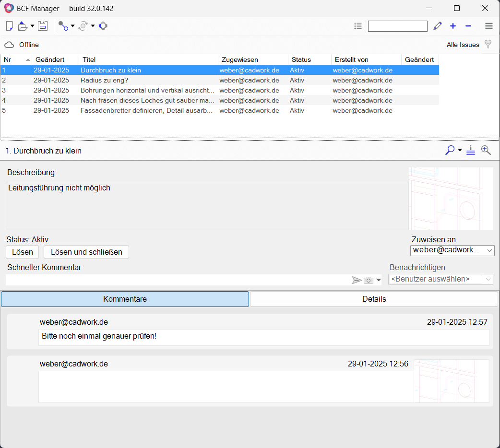
Task: Click the hexagon ring icon in toolbar
Action: [103, 26]
